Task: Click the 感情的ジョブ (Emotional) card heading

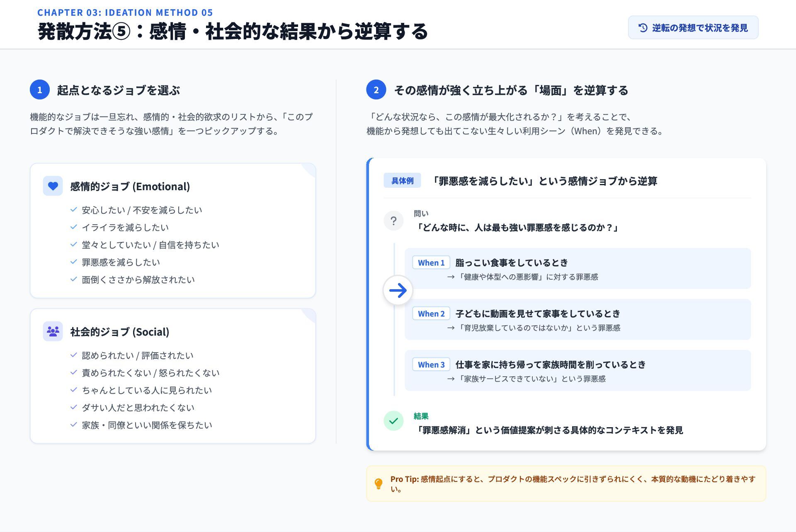Action: click(130, 186)
